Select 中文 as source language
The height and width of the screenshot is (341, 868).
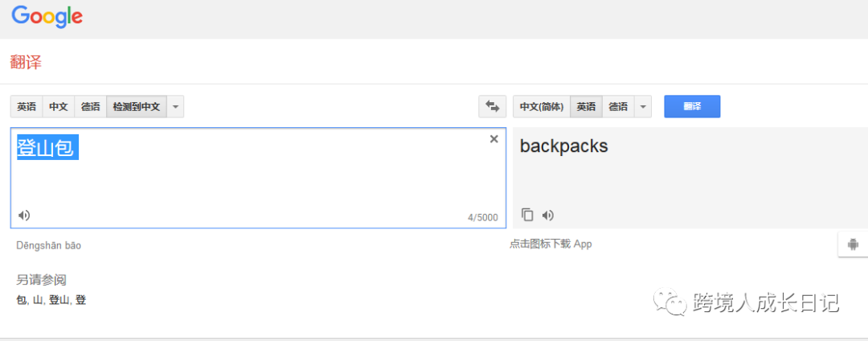tap(58, 106)
